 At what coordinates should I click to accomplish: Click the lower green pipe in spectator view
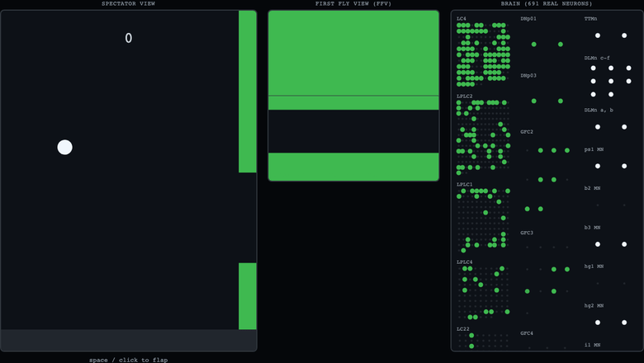[x=248, y=296]
